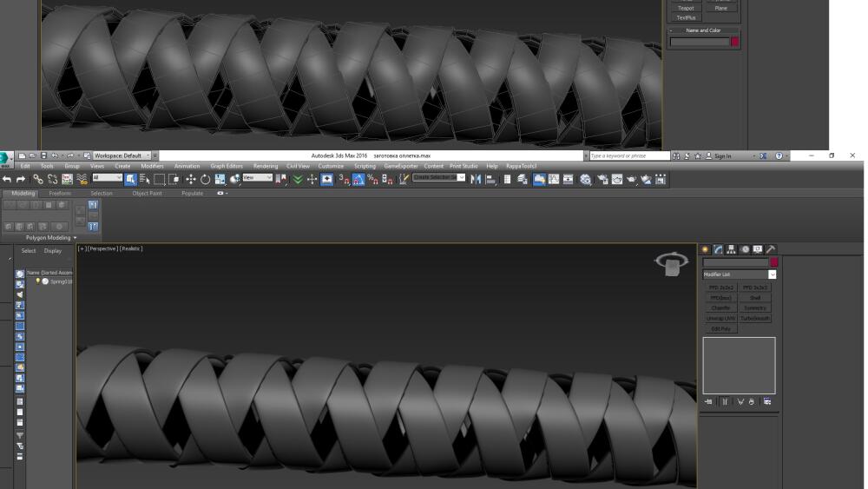Open the Select by Name dialog
This screenshot has width=868, height=489.
tap(144, 179)
